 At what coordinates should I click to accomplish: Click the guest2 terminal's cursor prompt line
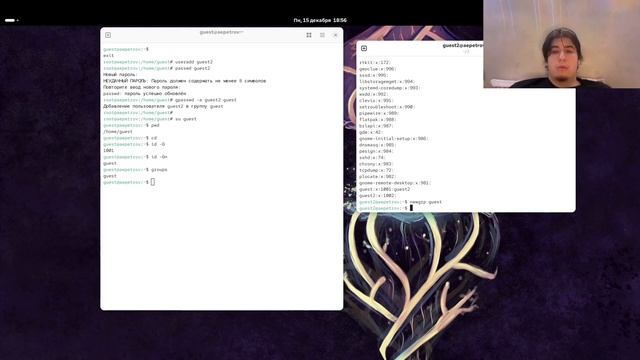pos(386,208)
